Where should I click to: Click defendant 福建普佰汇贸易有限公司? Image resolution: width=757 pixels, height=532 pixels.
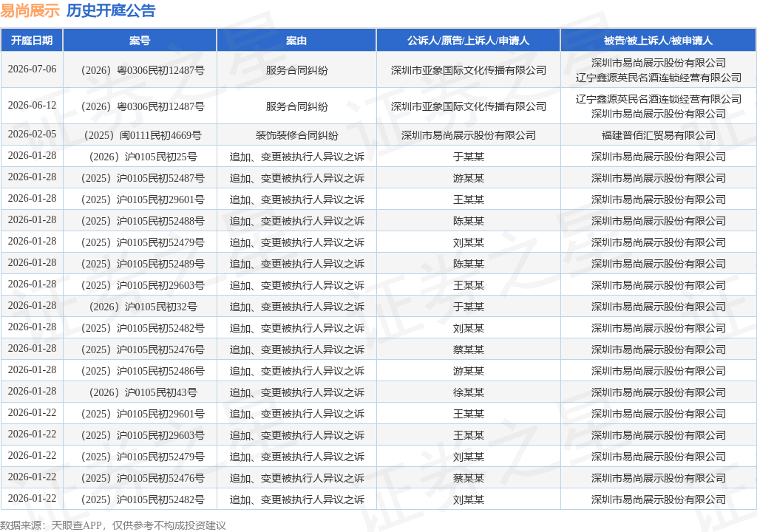659,135
